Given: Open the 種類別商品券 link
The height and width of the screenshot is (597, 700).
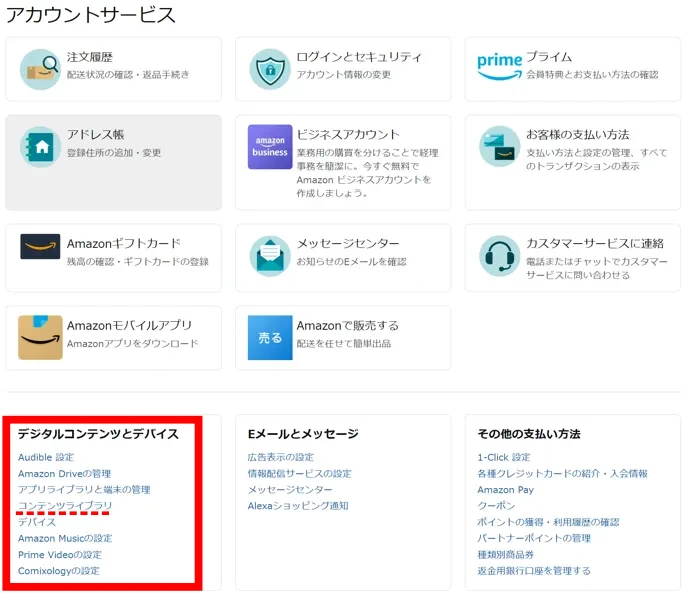Looking at the screenshot, I should [505, 555].
